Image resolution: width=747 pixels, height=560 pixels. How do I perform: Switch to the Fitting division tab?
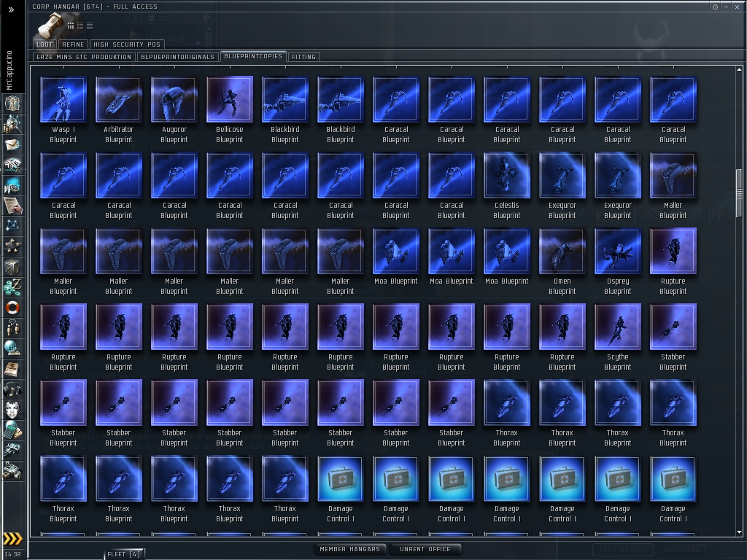[303, 57]
